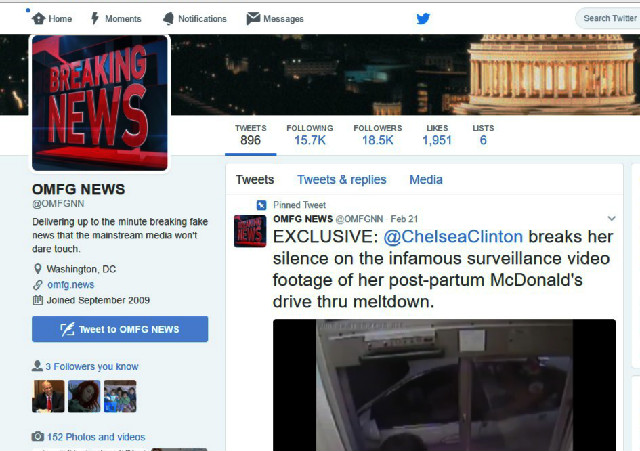640x451 pixels.
Task: Switch to the Media tab
Action: click(426, 180)
